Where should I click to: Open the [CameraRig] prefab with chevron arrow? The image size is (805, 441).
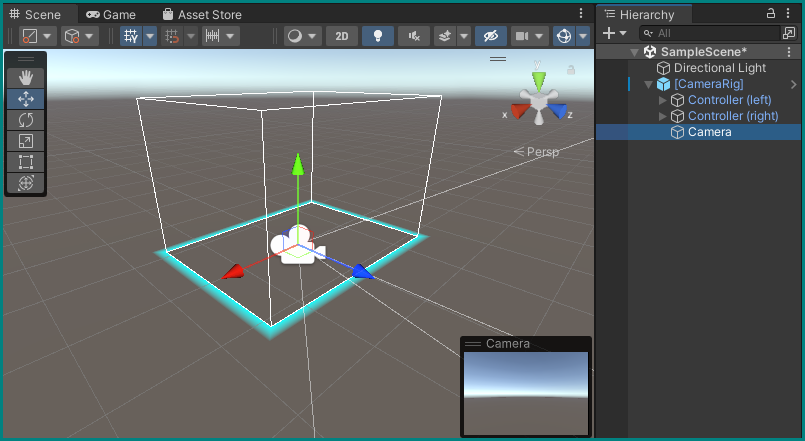pyautogui.click(x=794, y=84)
